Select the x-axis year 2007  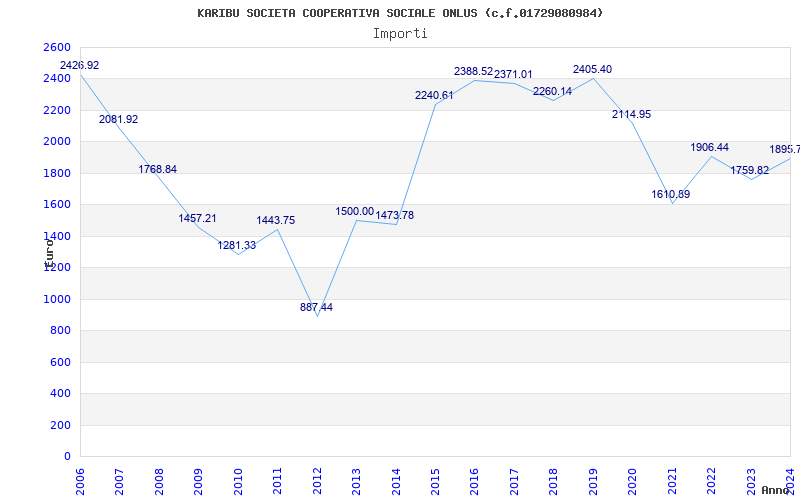(119, 481)
